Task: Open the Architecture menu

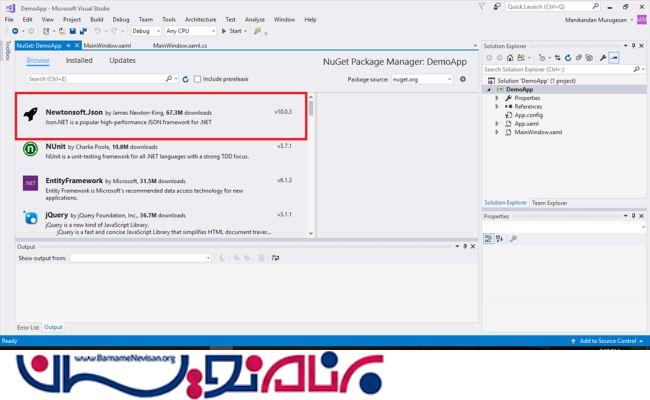Action: pyautogui.click(x=201, y=19)
